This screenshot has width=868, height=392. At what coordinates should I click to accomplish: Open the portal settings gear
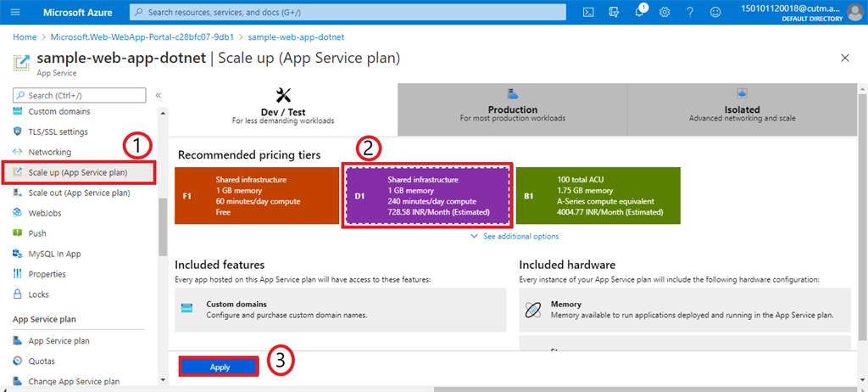tap(665, 12)
